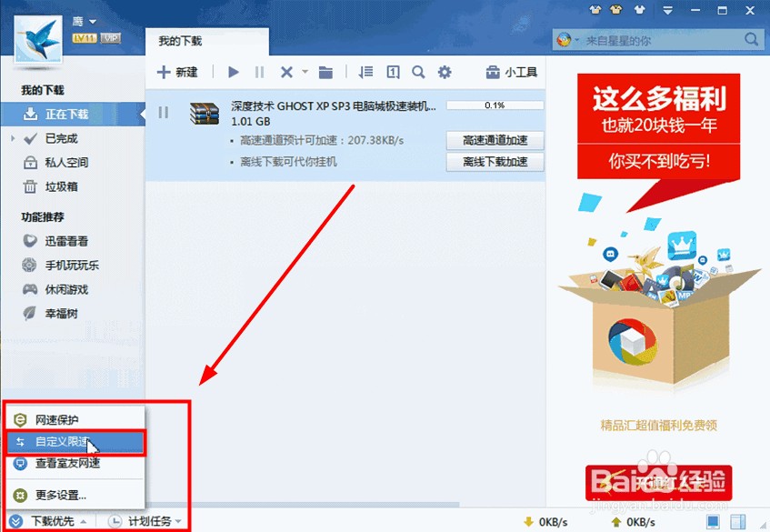Open 迅雷看看 recommendation
Image resolution: width=770 pixels, height=532 pixels.
[x=66, y=241]
